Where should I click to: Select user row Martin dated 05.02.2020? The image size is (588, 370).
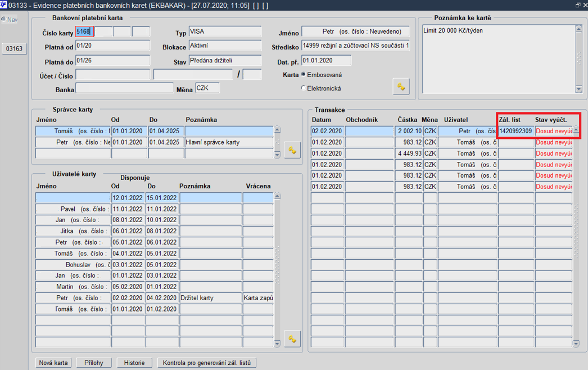coord(154,287)
